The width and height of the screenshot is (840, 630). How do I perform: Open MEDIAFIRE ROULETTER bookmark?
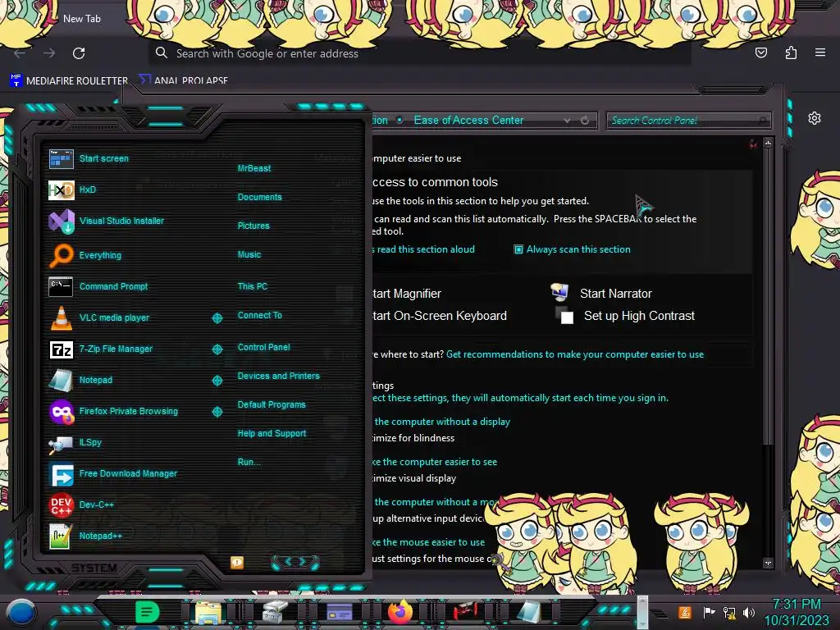coord(69,80)
